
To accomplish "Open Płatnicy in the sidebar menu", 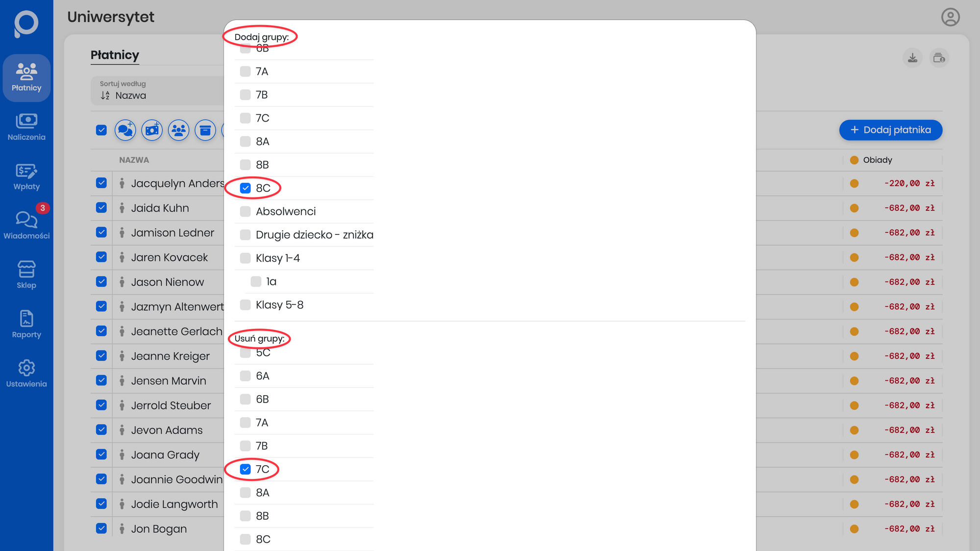I will point(26,77).
